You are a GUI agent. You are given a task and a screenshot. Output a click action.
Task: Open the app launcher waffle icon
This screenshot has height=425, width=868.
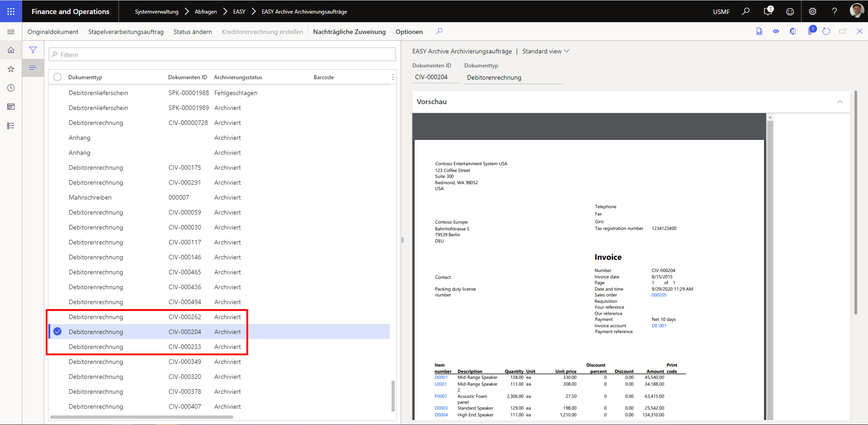11,11
